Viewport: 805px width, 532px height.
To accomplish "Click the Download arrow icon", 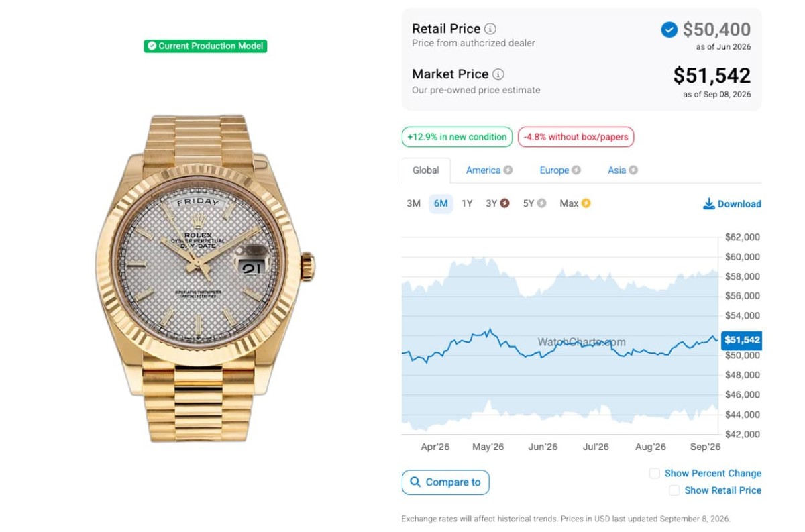I will coord(708,204).
